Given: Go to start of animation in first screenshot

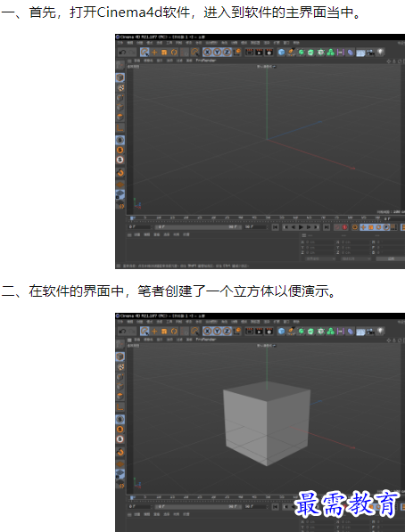Looking at the screenshot, I should coord(276,227).
